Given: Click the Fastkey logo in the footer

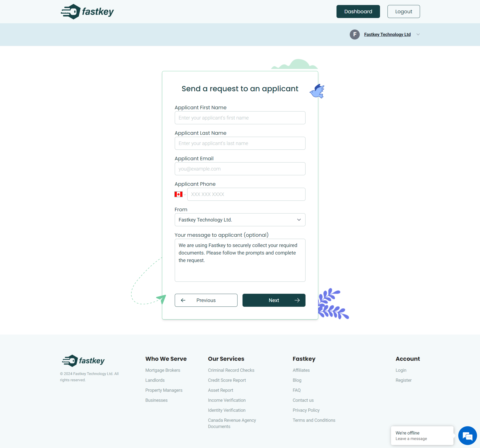Looking at the screenshot, I should click(x=83, y=360).
